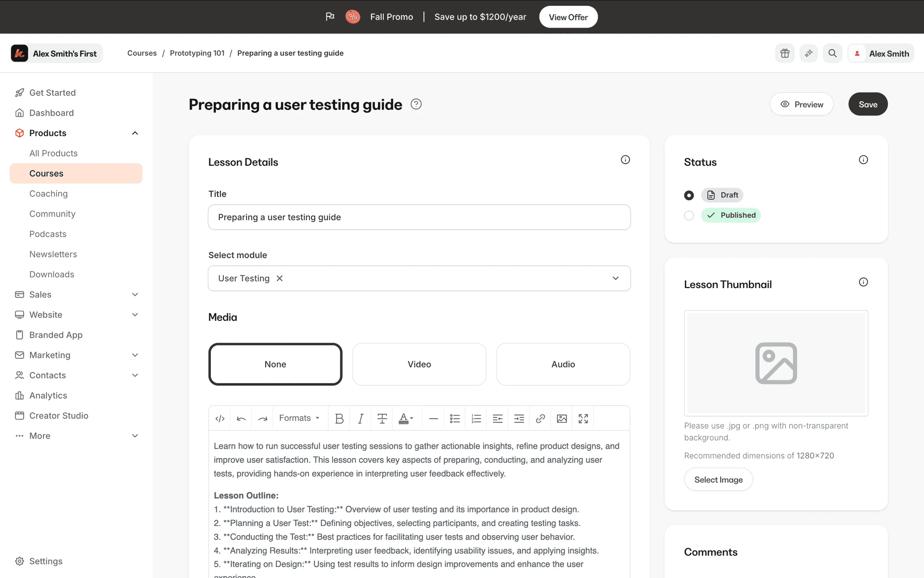
Task: Select the Draft status radio button
Action: (689, 195)
